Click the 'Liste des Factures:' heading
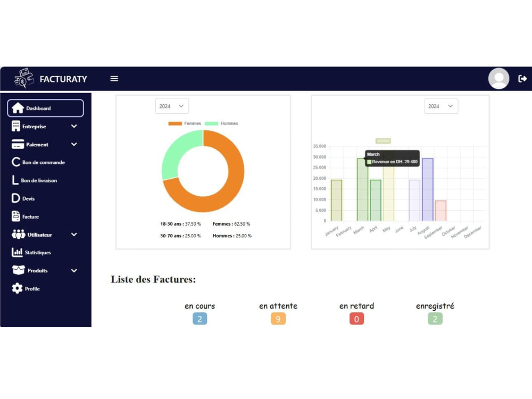 pos(153,279)
